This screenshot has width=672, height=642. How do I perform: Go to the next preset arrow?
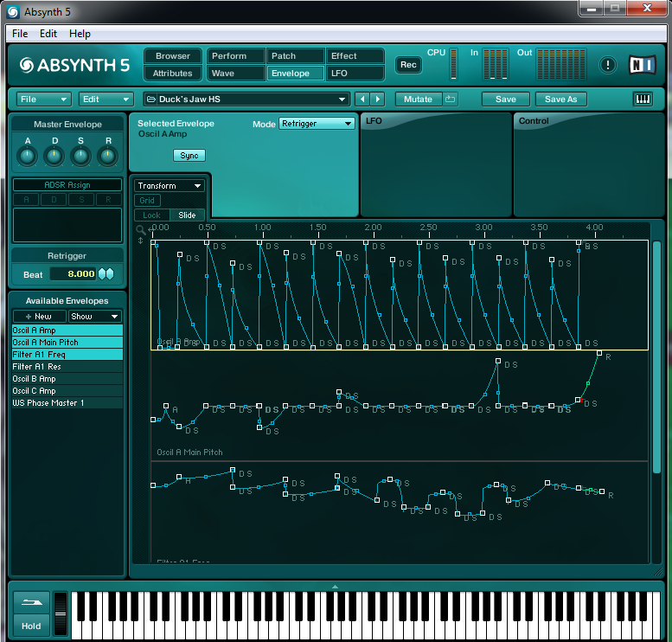pyautogui.click(x=377, y=100)
